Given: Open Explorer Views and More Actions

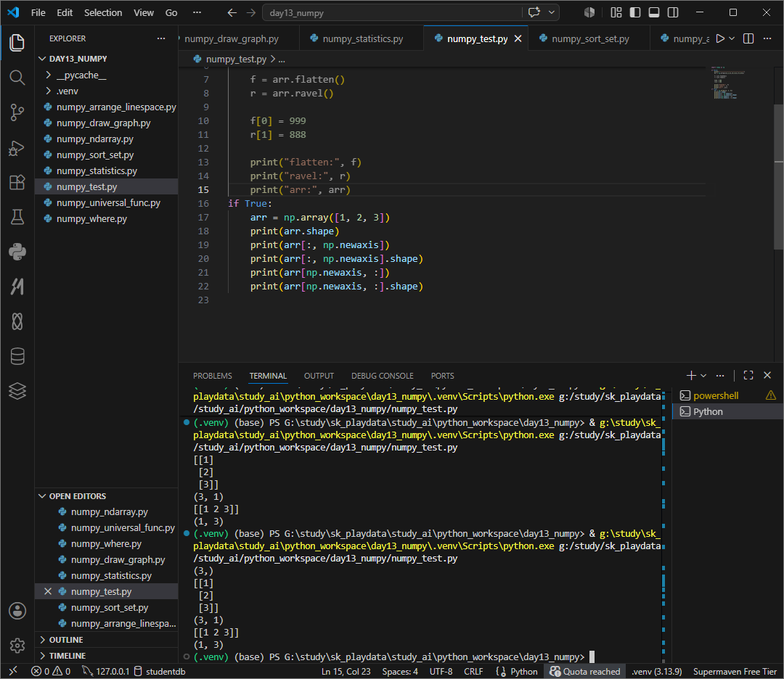Looking at the screenshot, I should [161, 38].
